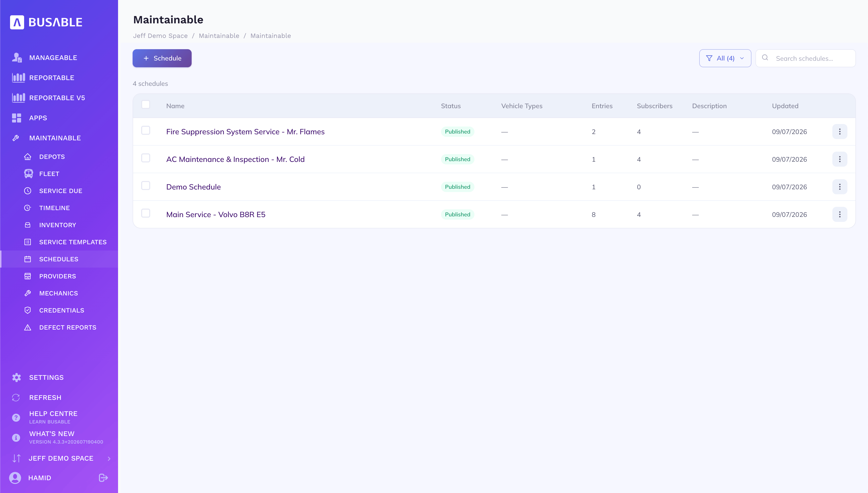868x493 pixels.
Task: Click the Settings gear icon
Action: 17,378
